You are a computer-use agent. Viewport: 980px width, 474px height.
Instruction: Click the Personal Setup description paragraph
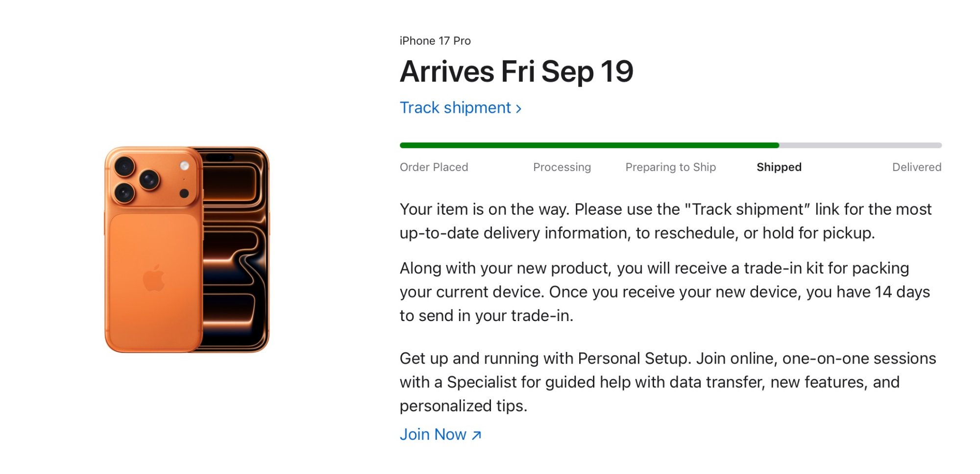click(x=667, y=382)
